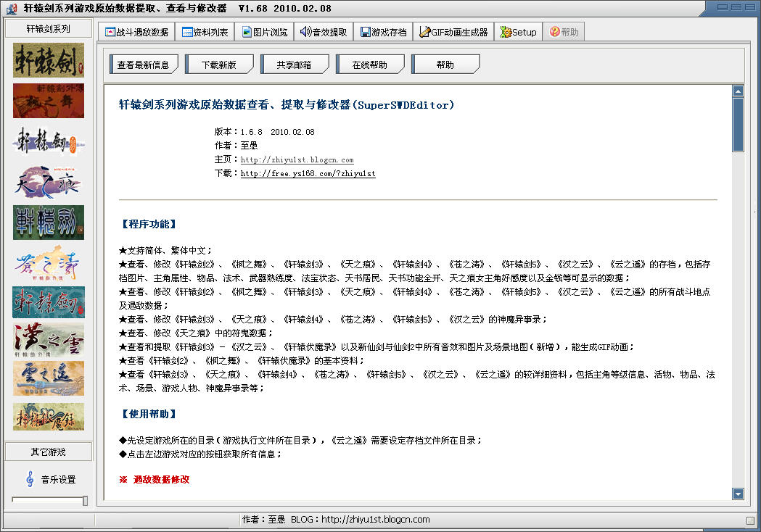Click the music note 音乐设置 icon
Viewport: 761px width, 532px height.
(30, 479)
